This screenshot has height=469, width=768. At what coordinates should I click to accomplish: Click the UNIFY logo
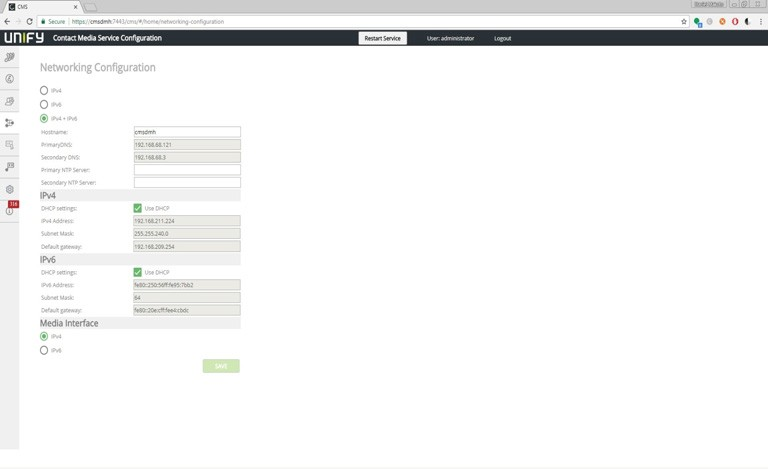pos(24,38)
